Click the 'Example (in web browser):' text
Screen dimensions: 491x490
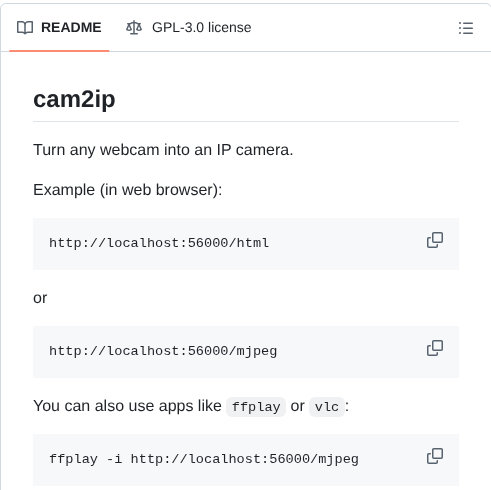(x=128, y=190)
